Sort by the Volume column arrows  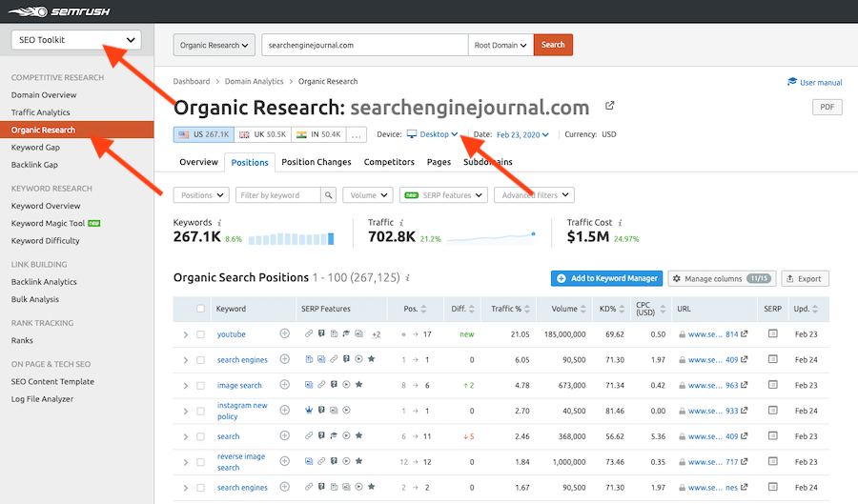click(x=583, y=309)
